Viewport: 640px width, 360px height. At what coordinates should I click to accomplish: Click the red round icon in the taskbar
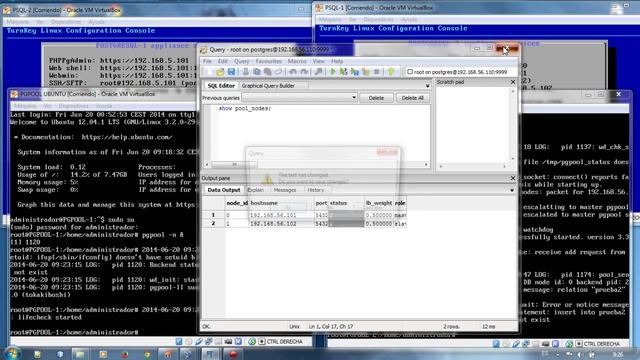pyautogui.click(x=233, y=354)
